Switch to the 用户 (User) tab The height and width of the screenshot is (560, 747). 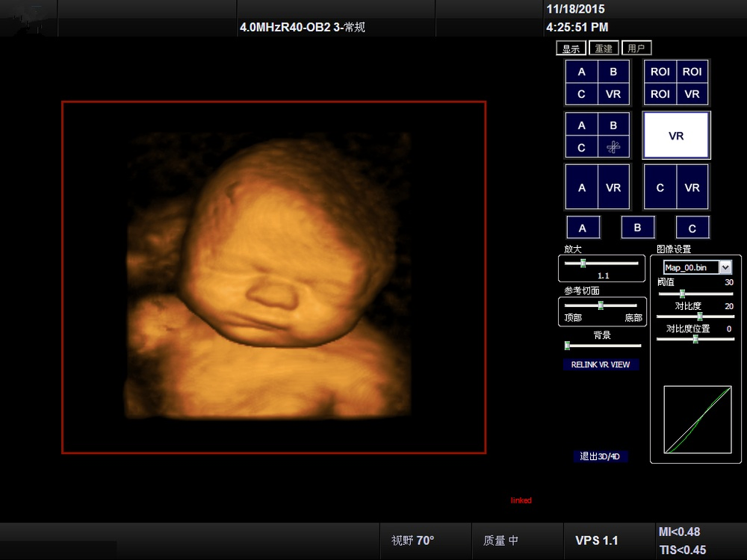636,49
